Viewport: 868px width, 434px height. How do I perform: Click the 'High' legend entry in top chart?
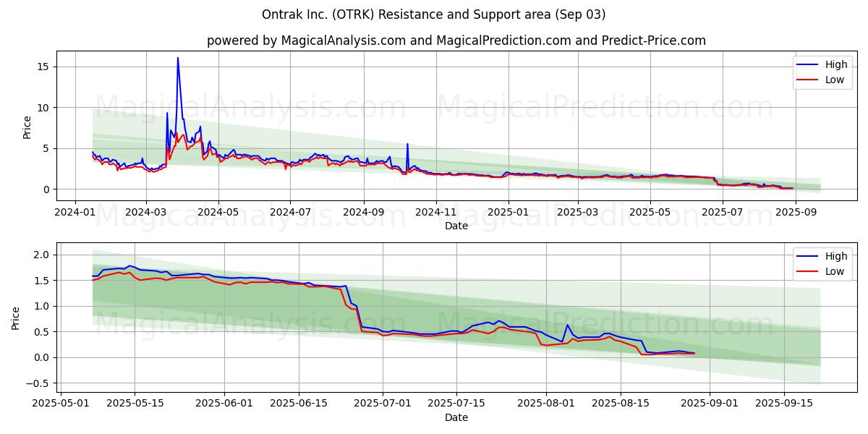(836, 64)
